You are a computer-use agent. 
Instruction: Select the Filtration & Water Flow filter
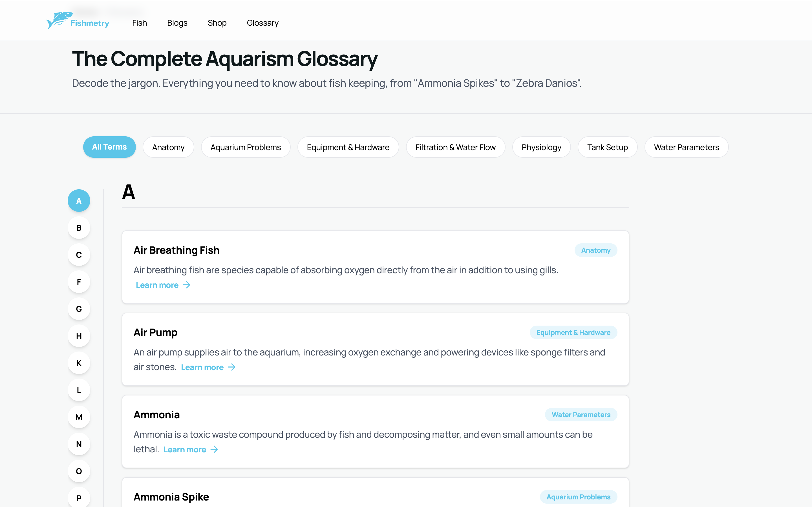[x=455, y=147]
